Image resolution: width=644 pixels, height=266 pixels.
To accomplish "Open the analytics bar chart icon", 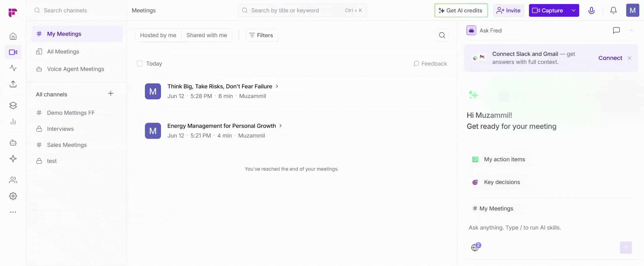I will 13,122.
